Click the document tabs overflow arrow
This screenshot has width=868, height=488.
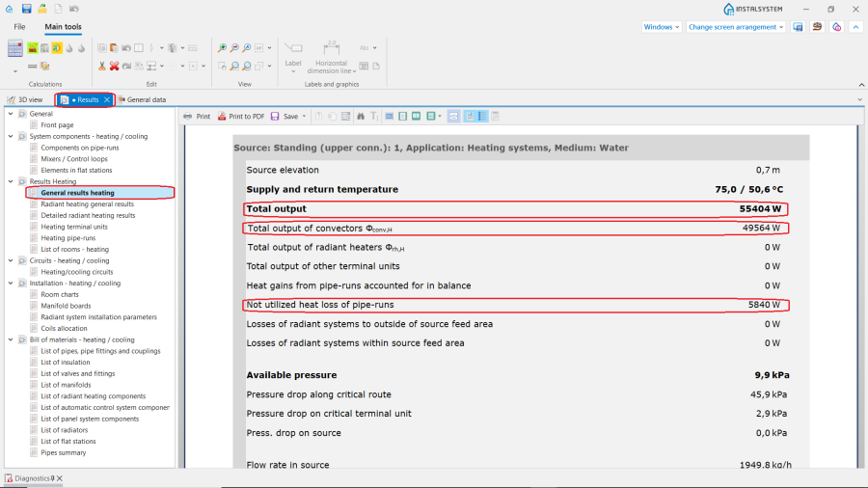click(859, 99)
